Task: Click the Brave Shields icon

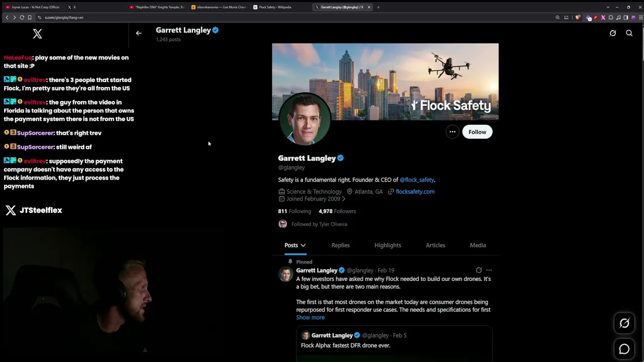Action: [577, 18]
